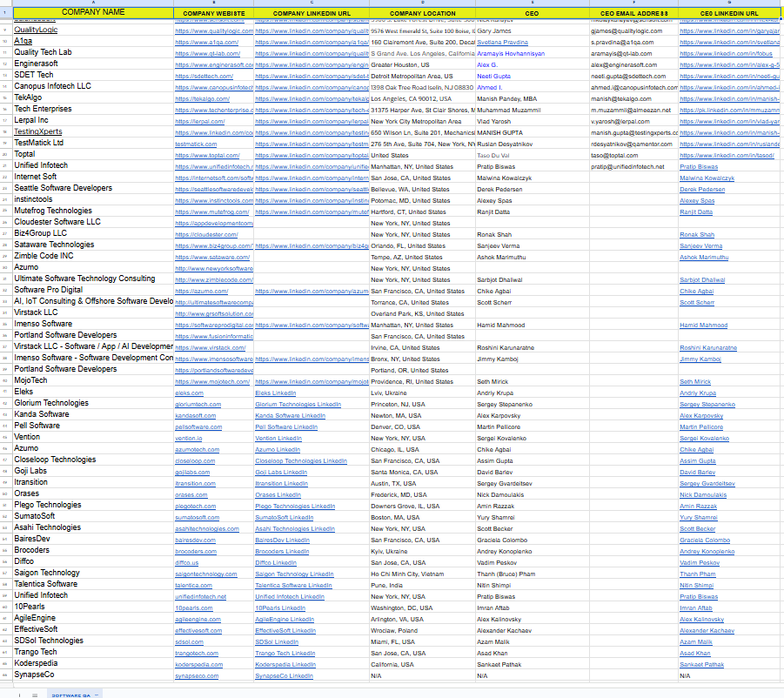The width and height of the screenshot is (784, 698).
Task: Open the Sankaet Pathak CEO LinkedIn link
Action: [702, 665]
